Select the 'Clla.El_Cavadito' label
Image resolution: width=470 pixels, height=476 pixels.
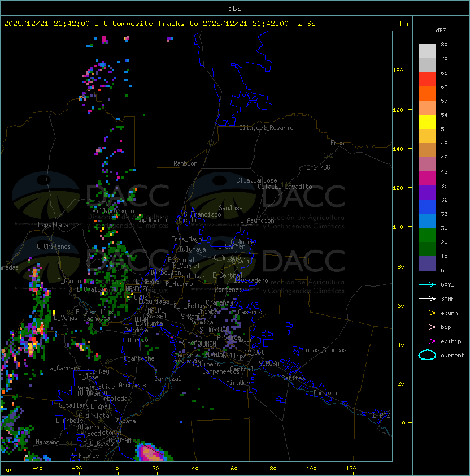click(285, 187)
